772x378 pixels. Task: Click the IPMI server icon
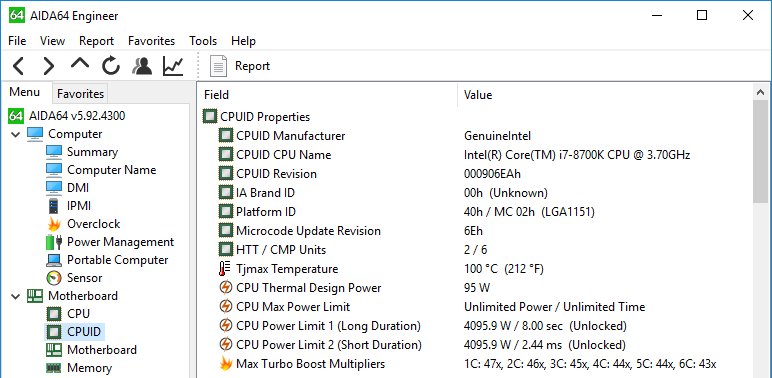pyautogui.click(x=54, y=206)
